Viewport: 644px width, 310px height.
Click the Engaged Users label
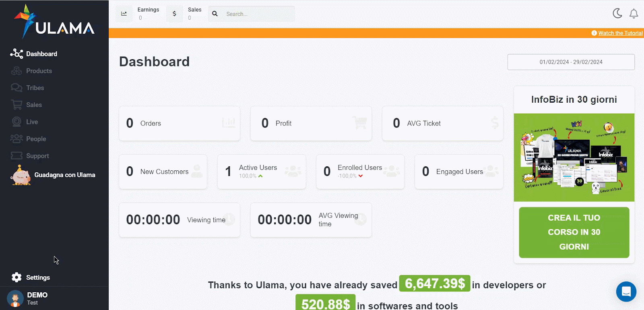click(x=460, y=172)
